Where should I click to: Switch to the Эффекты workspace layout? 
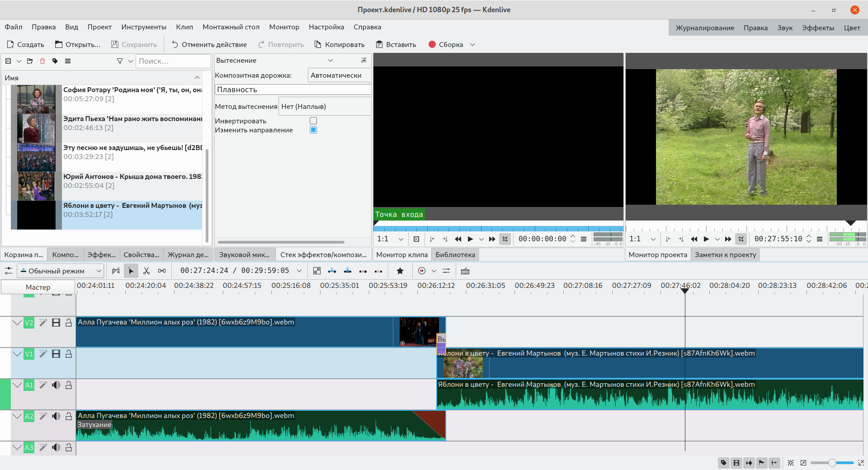818,28
